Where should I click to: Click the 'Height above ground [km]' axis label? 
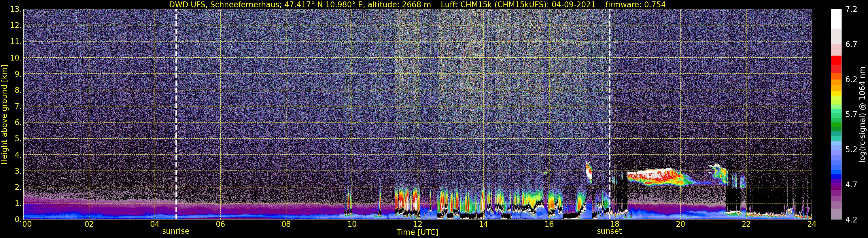click(x=4, y=114)
